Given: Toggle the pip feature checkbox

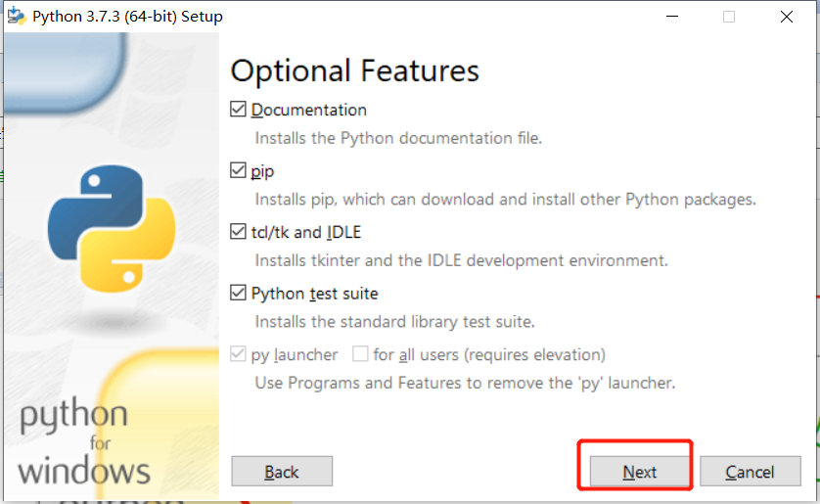Looking at the screenshot, I should pyautogui.click(x=238, y=170).
